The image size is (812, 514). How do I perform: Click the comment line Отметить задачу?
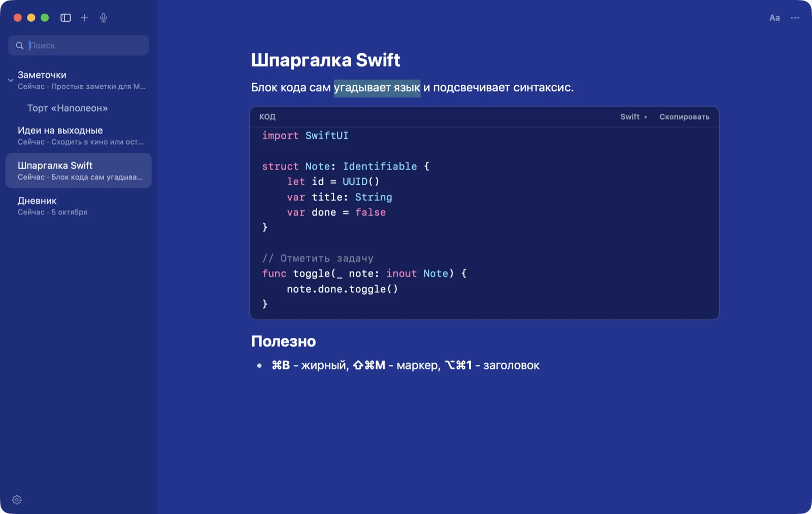[x=318, y=258]
